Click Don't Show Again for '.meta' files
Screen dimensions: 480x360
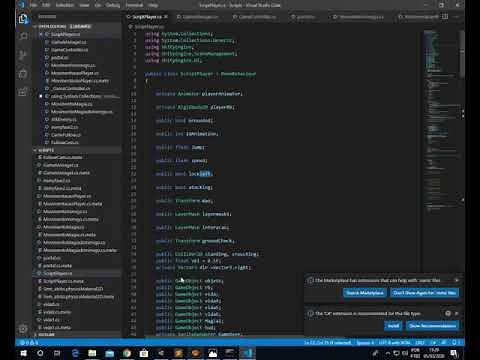[x=424, y=293]
